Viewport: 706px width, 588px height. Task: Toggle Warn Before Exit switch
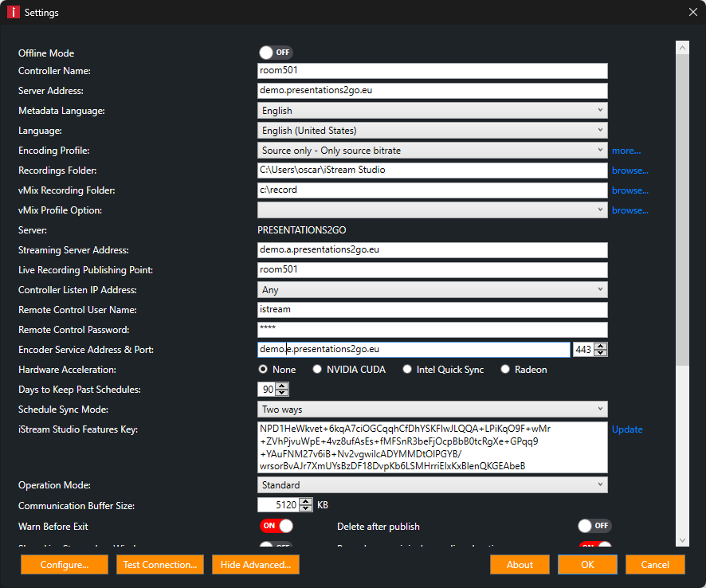pyautogui.click(x=276, y=526)
